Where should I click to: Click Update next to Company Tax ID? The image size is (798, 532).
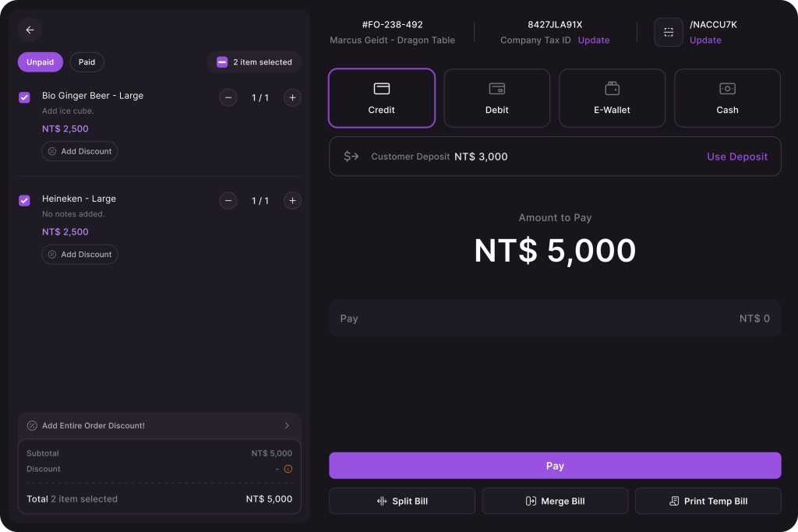(x=594, y=41)
